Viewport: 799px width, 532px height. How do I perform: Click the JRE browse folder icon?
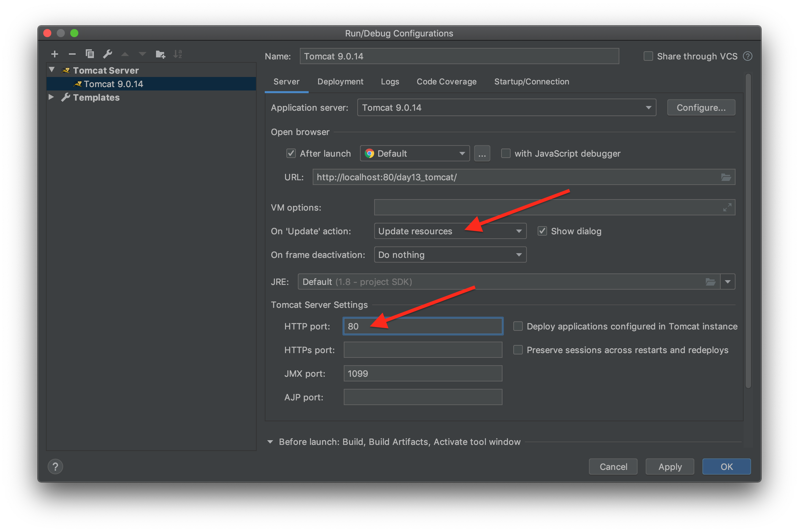coord(711,282)
